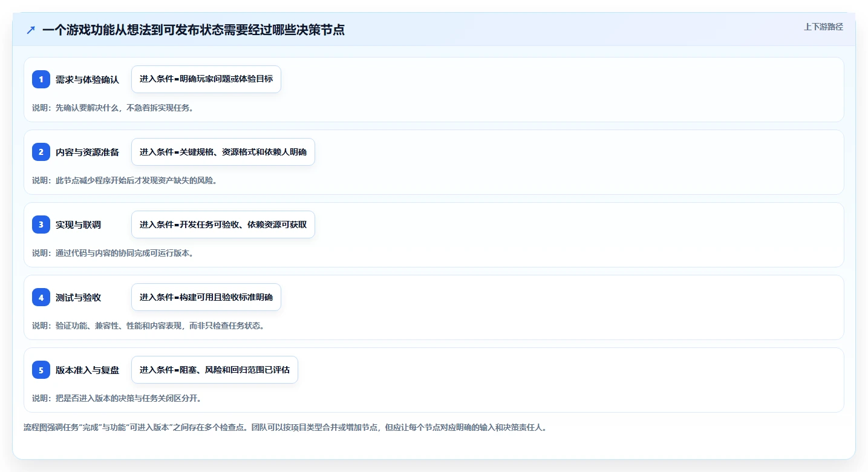Click the note 通过代码与内容的协同完成可运行版本
This screenshot has height=472, width=868.
pos(113,253)
